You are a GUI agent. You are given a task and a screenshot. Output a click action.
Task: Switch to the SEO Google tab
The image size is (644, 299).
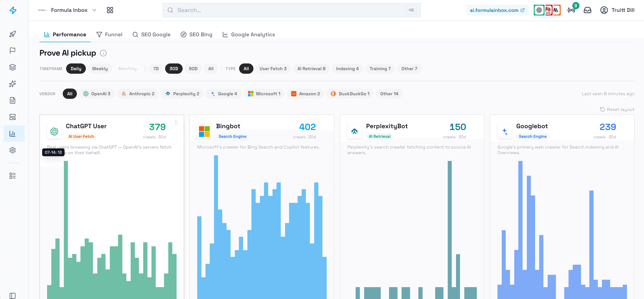coord(151,35)
